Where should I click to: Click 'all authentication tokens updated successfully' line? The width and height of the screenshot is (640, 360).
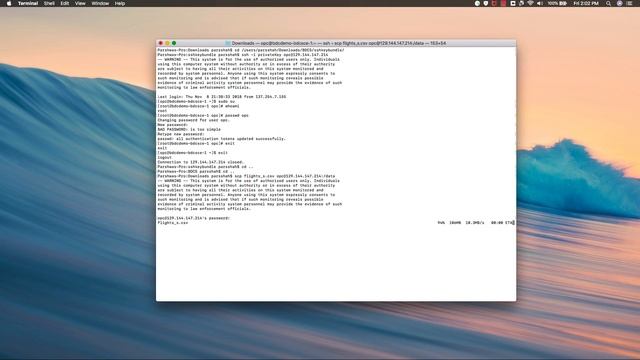pyautogui.click(x=222, y=139)
